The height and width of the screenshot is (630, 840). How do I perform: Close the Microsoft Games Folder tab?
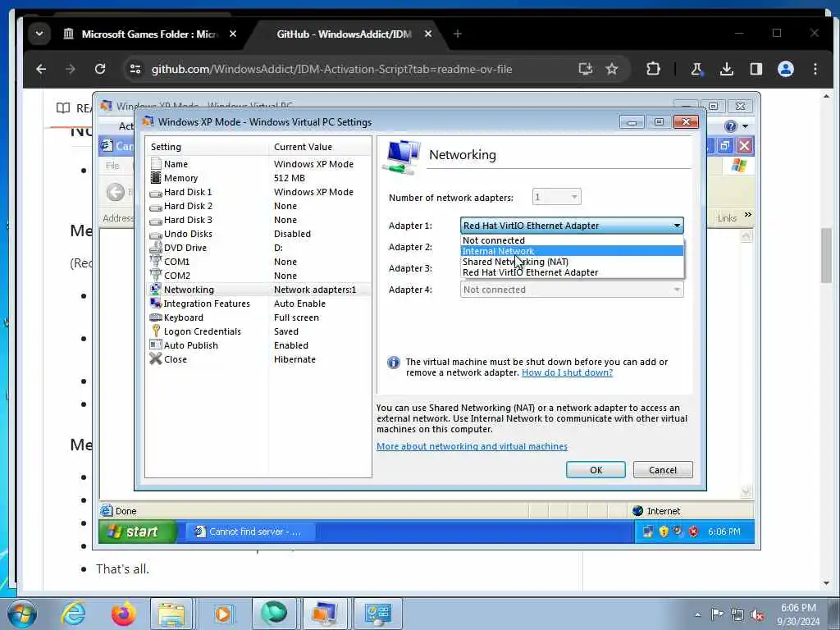coord(232,34)
